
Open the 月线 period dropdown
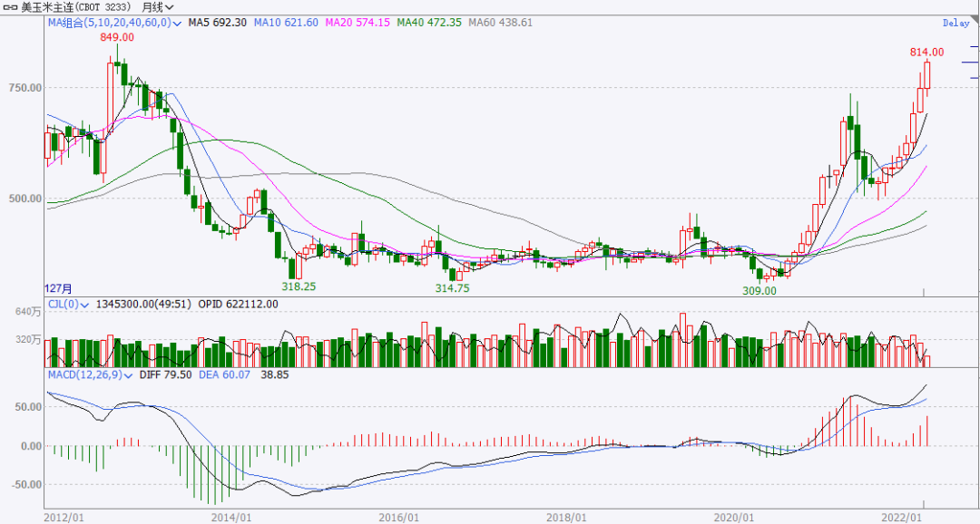tap(158, 7)
